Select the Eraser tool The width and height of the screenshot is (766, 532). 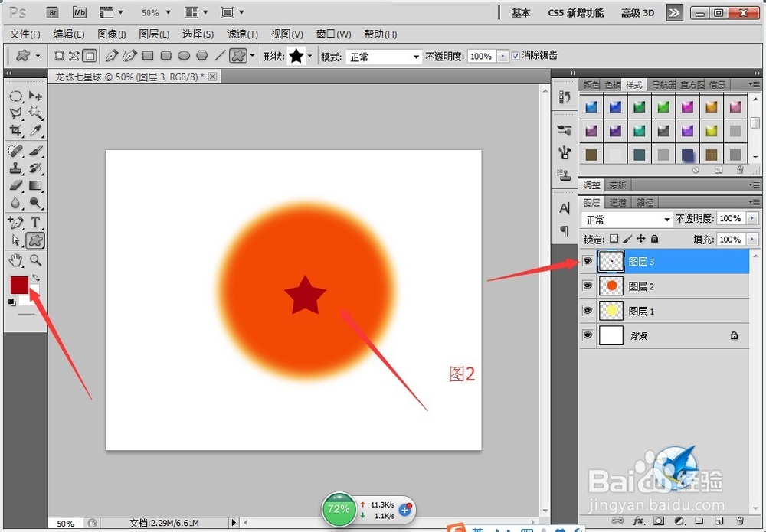[x=15, y=185]
